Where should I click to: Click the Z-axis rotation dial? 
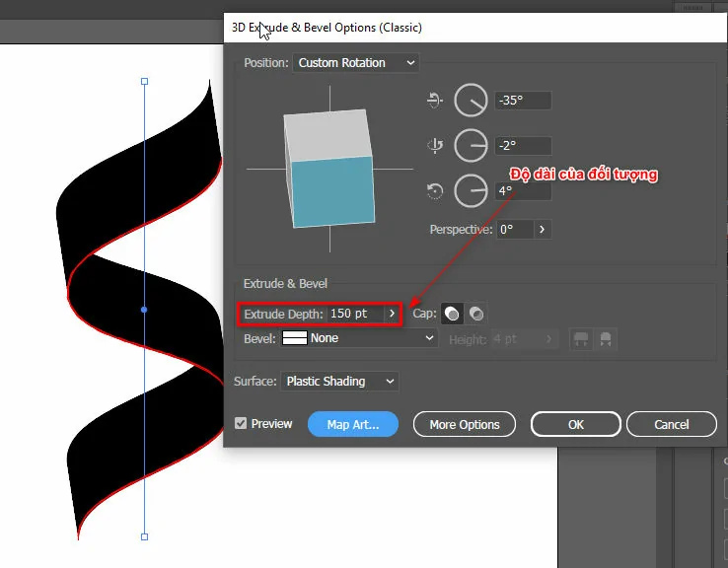click(471, 189)
